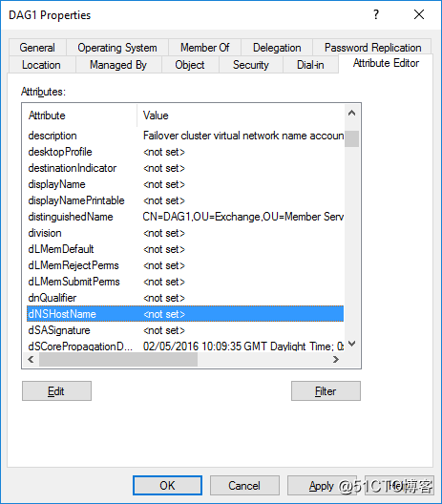Screen dimensions: 442x504
Task: Switch to the Location tab
Action: 41,65
